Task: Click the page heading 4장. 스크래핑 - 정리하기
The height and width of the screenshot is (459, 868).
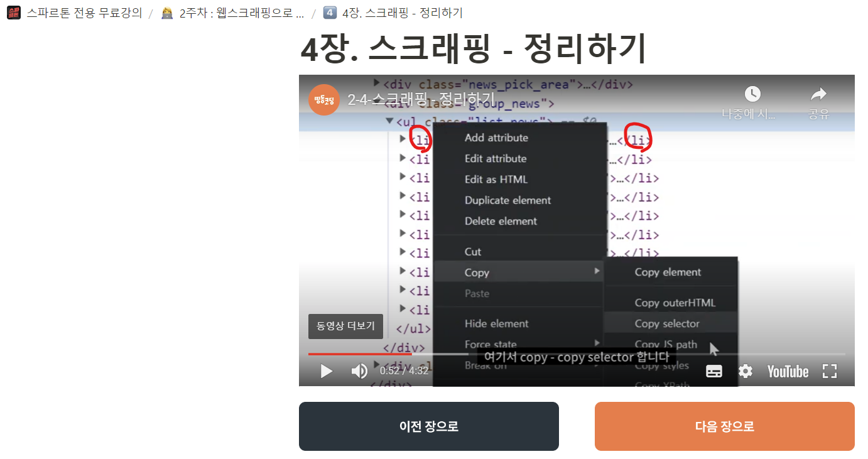Action: [x=474, y=49]
